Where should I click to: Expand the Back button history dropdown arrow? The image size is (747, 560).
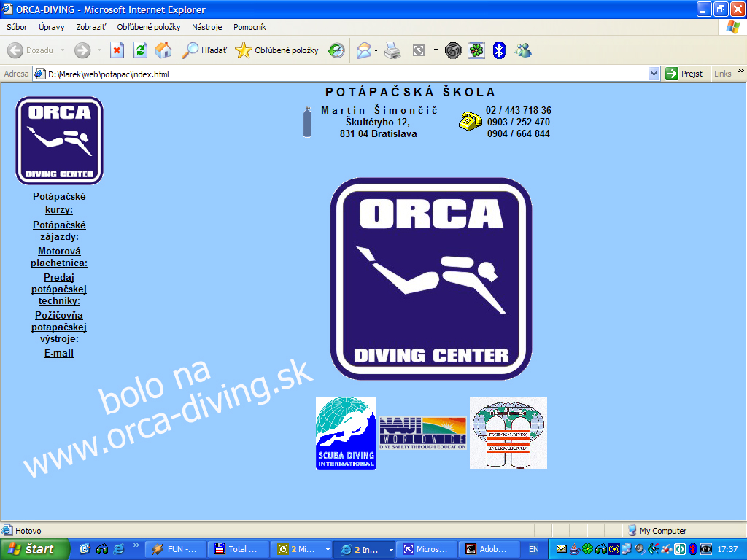point(63,50)
